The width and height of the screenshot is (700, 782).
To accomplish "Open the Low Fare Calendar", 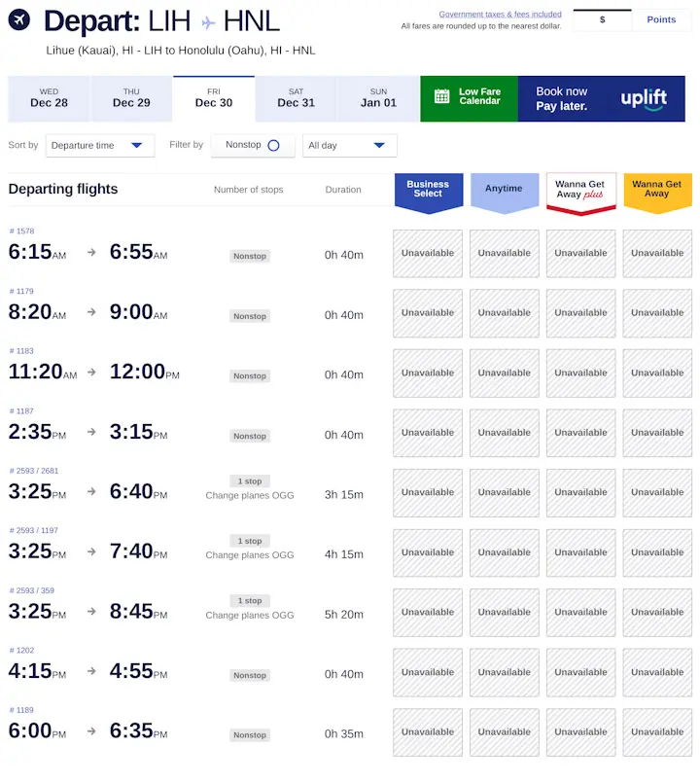I will [470, 99].
